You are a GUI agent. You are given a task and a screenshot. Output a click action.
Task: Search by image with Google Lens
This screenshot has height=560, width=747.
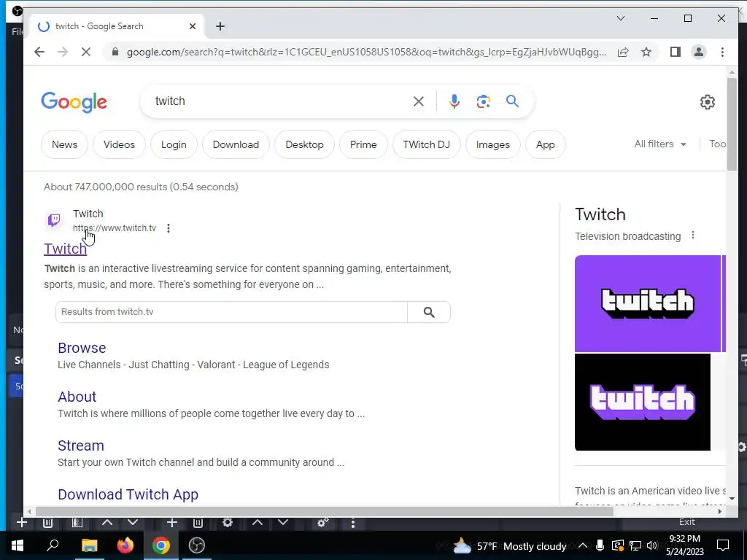coord(483,101)
